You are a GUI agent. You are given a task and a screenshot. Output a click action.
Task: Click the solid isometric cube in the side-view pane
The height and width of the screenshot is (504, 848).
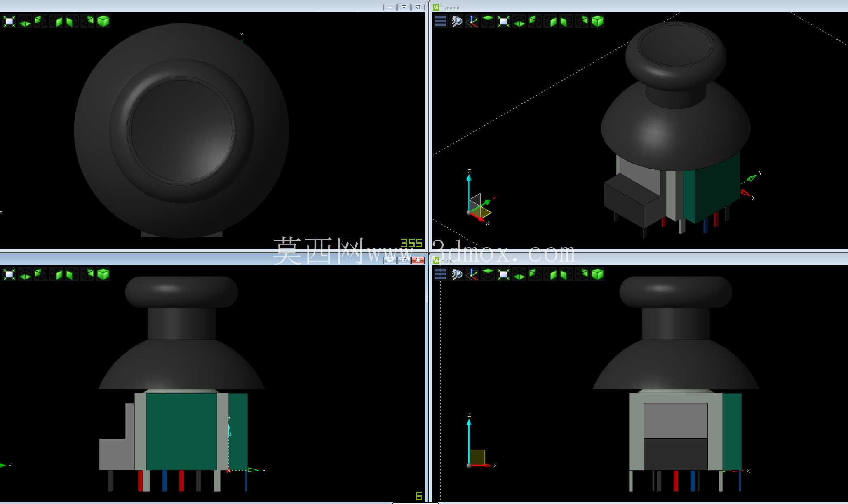tap(103, 274)
